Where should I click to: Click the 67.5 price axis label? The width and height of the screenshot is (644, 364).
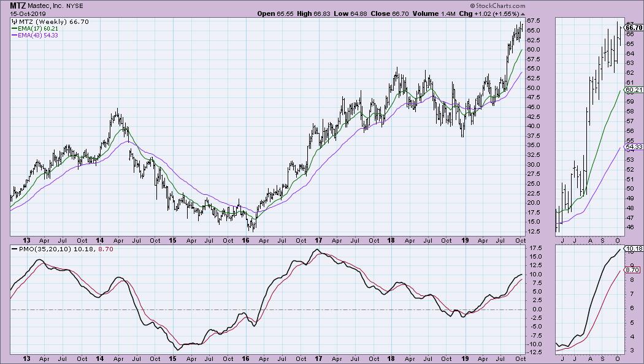533,20
